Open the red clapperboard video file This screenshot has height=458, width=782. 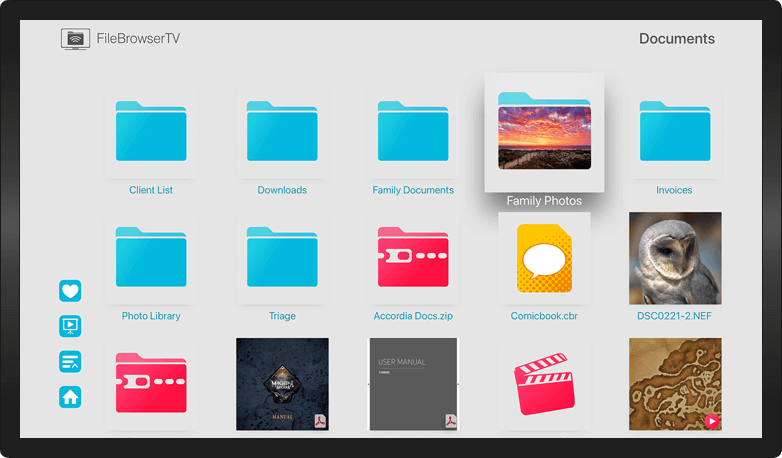click(x=544, y=384)
